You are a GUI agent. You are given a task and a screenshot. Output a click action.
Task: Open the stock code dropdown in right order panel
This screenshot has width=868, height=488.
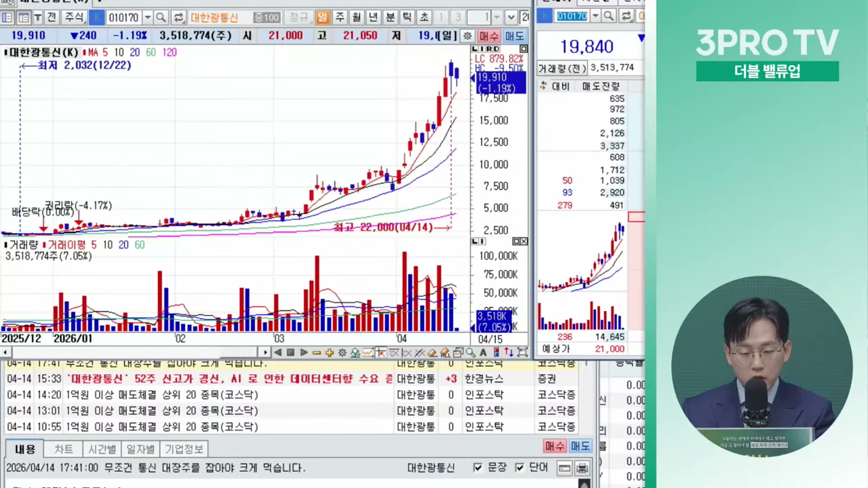click(595, 16)
